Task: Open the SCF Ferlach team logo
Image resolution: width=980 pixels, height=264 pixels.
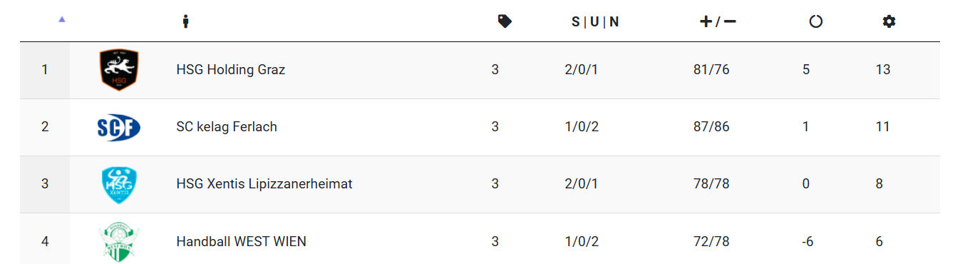Action: 118,128
